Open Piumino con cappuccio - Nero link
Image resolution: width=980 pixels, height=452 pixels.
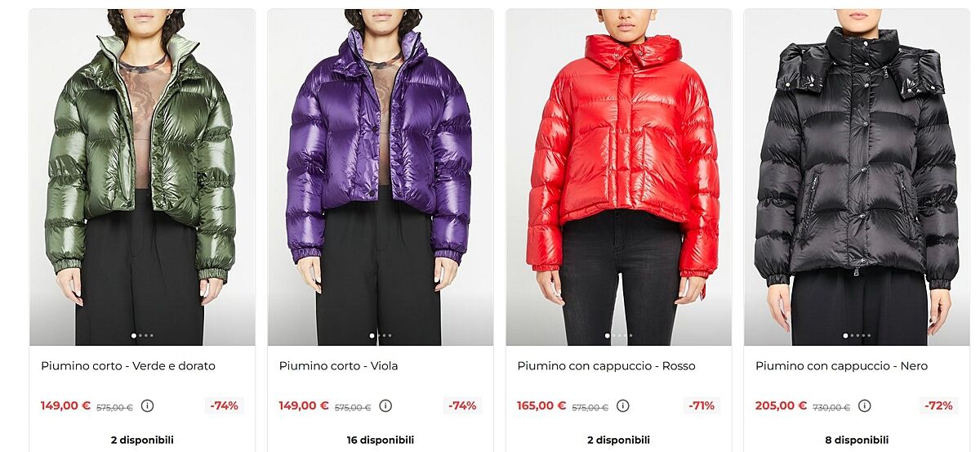click(x=841, y=366)
